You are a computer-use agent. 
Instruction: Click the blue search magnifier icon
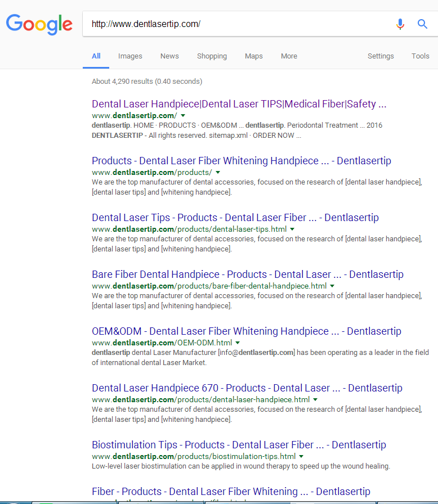tap(422, 24)
